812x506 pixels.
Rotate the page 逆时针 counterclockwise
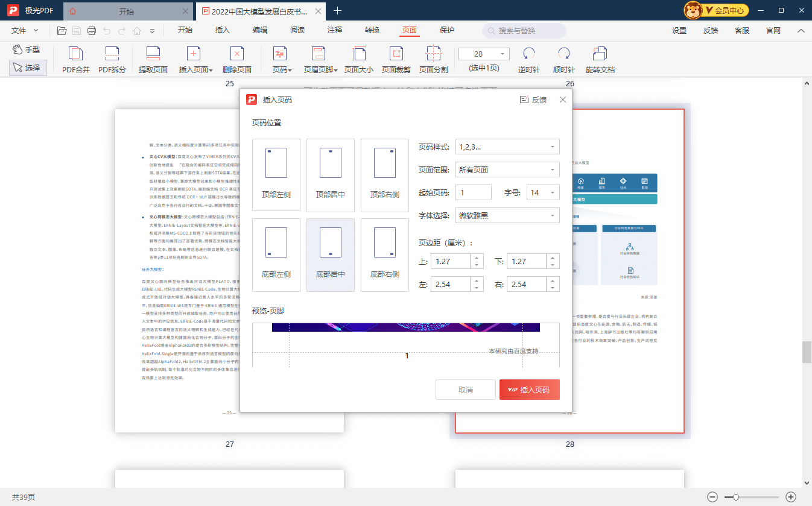click(x=529, y=60)
